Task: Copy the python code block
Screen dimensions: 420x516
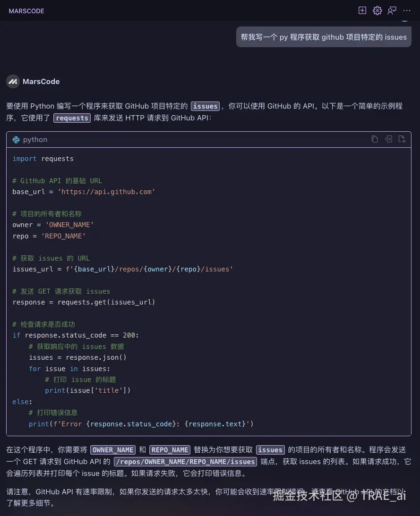Action: tap(375, 139)
